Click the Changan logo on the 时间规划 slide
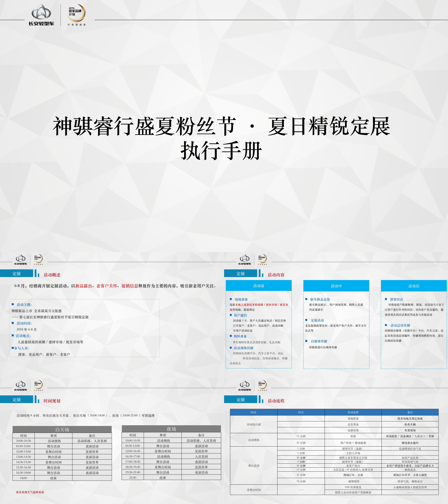The image size is (448, 504). coord(21,385)
